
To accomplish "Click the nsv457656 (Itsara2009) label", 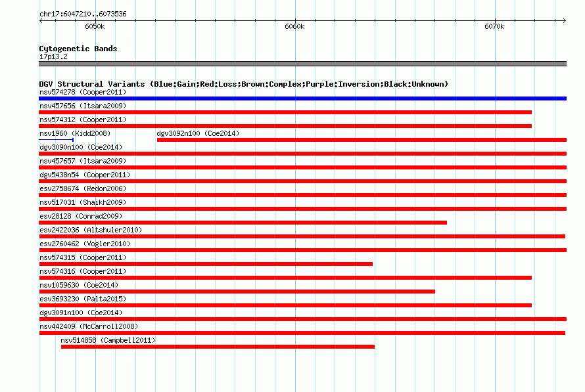I will (x=83, y=106).
